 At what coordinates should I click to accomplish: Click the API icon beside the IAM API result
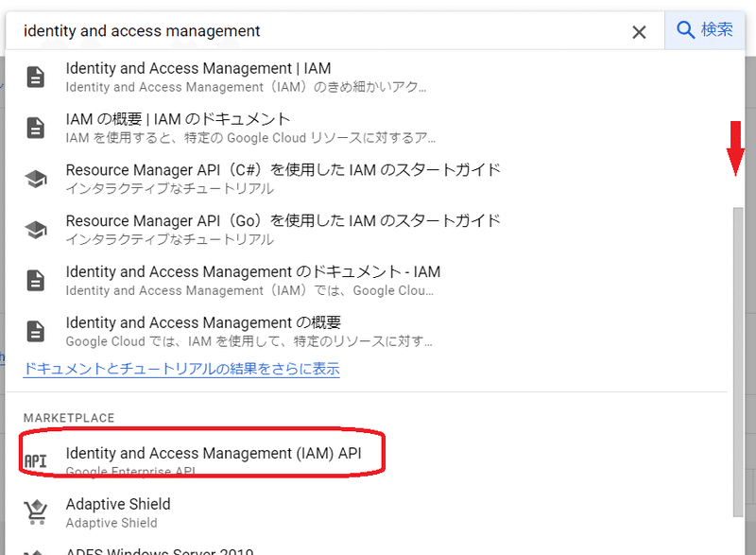point(36,461)
